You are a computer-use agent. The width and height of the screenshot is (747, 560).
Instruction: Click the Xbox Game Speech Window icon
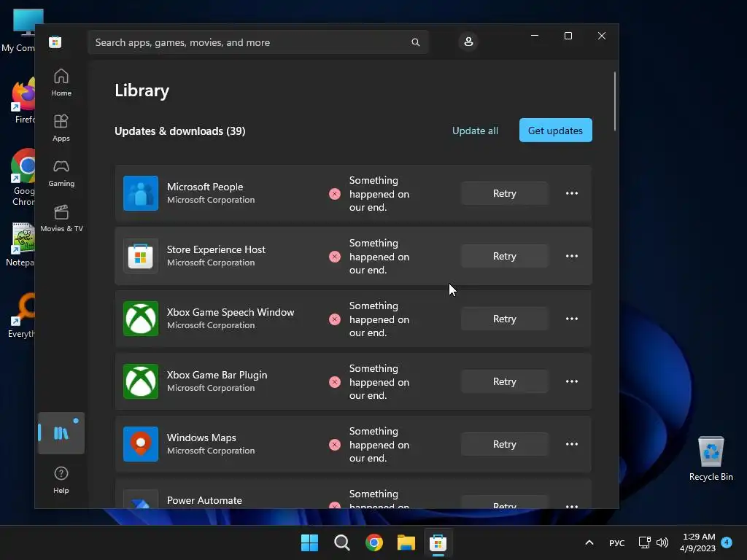pos(141,319)
